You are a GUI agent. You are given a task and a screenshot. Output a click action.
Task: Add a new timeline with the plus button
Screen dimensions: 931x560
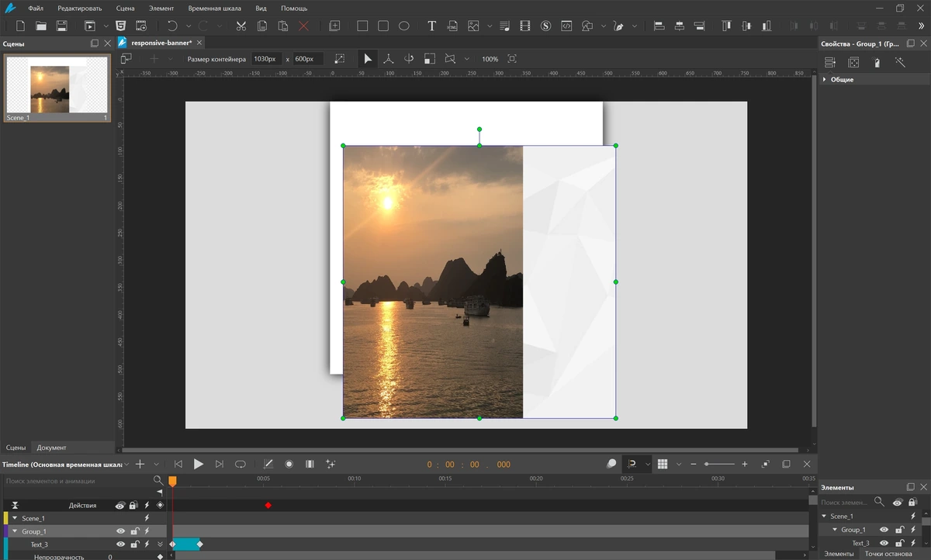tap(140, 464)
